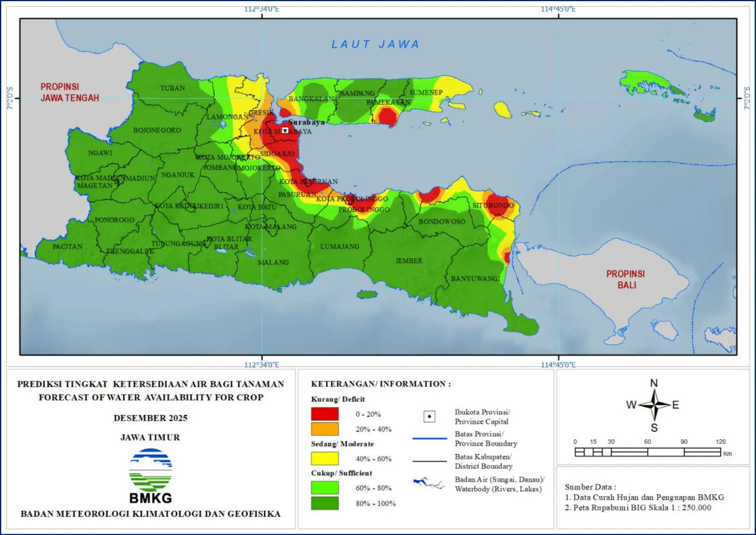
Task: Click the BONDOWOSO district label
Action: pos(442,222)
